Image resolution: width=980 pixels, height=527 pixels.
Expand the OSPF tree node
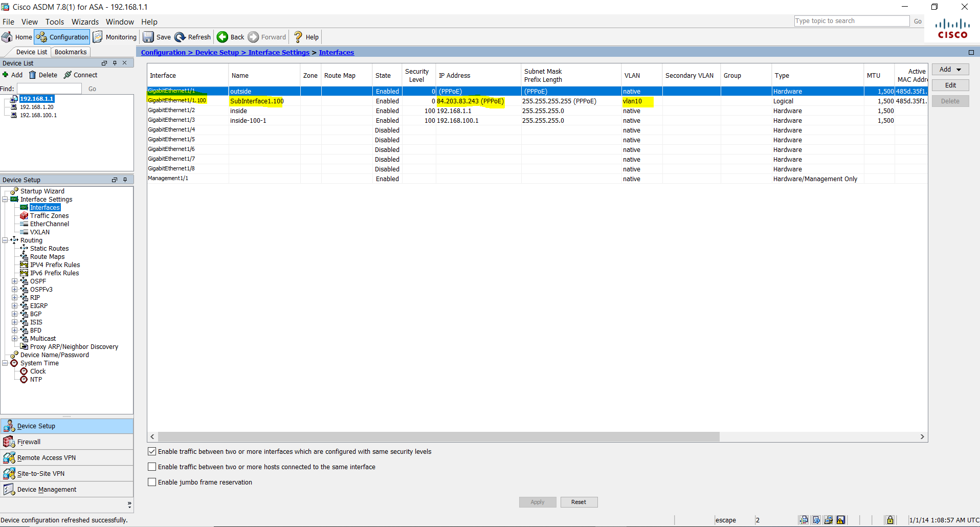point(15,281)
